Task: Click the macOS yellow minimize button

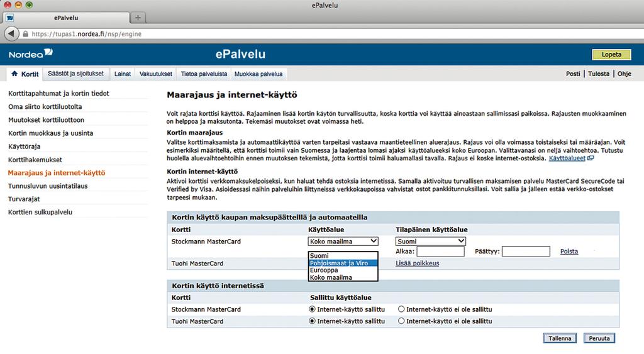Action: point(18,5)
